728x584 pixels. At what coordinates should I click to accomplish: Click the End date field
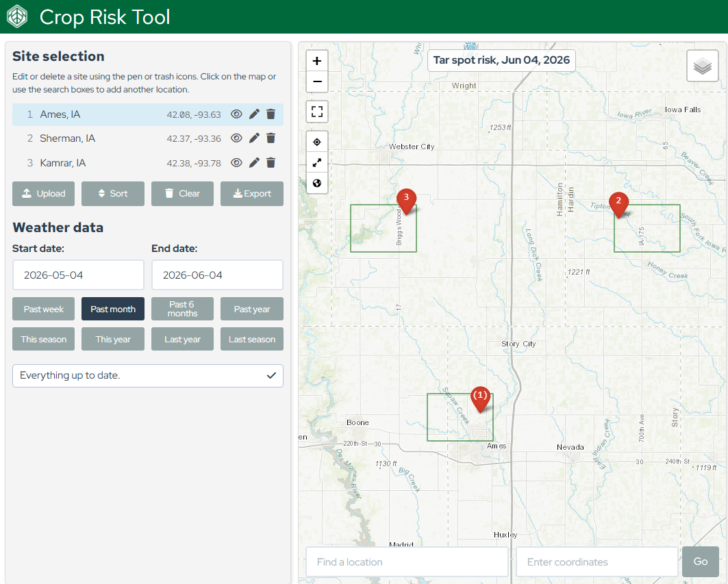pyautogui.click(x=217, y=275)
